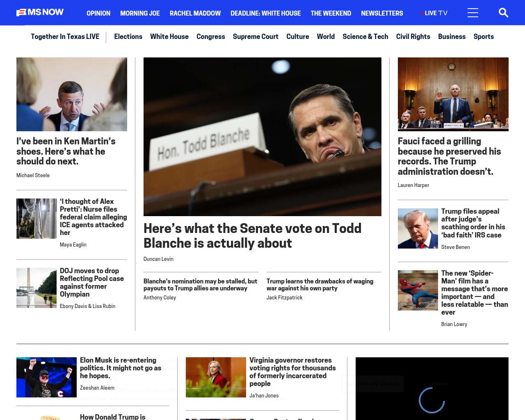
Task: Open Together In Texas LIVE link
Action: (65, 37)
